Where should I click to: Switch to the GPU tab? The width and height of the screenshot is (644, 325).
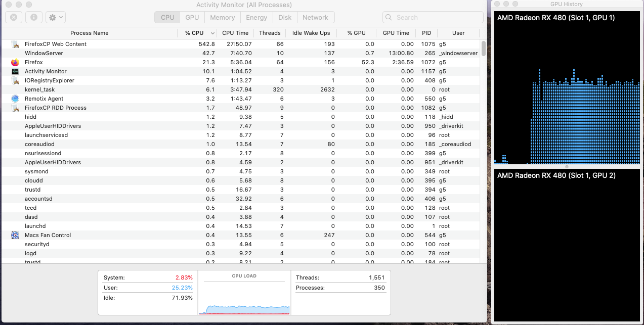[192, 17]
